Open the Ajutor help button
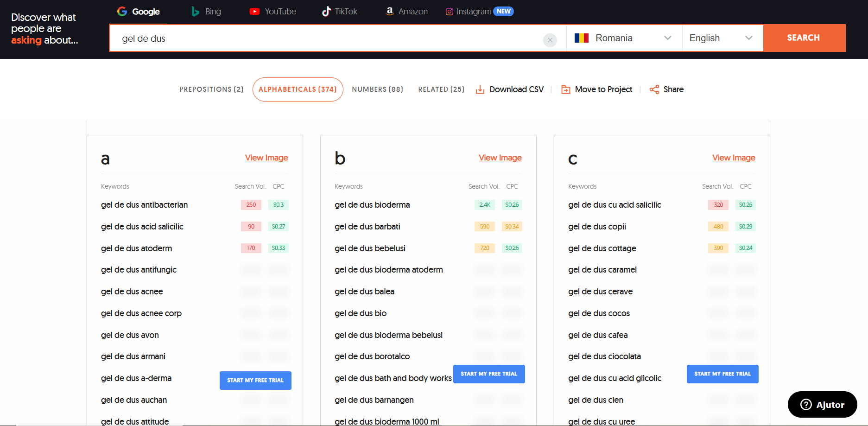Image resolution: width=868 pixels, height=426 pixels. tap(823, 405)
